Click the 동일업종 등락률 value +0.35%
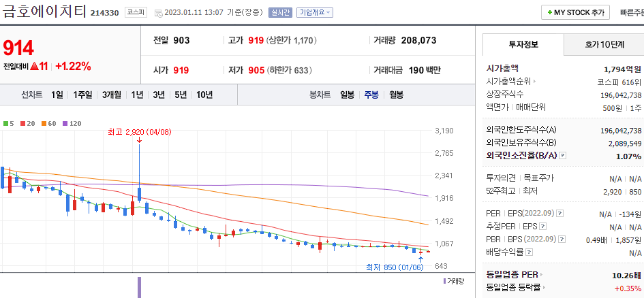The width and height of the screenshot is (644, 298). point(628,287)
